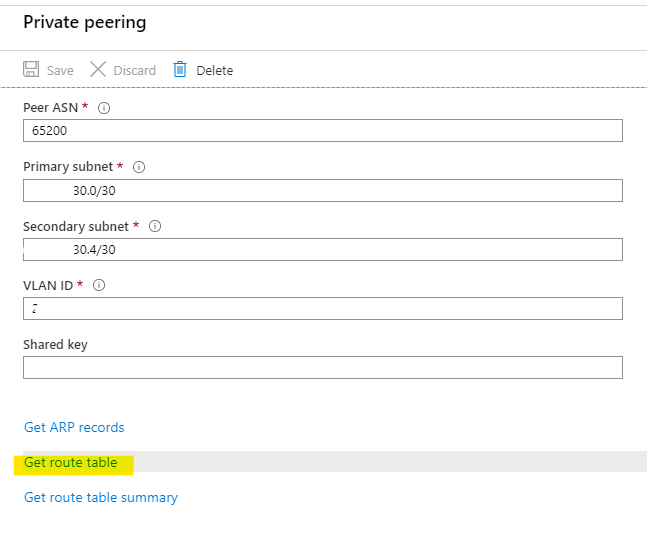This screenshot has height=551, width=647.
Task: Open the VLAN ID info tooltip icon
Action: (98, 285)
